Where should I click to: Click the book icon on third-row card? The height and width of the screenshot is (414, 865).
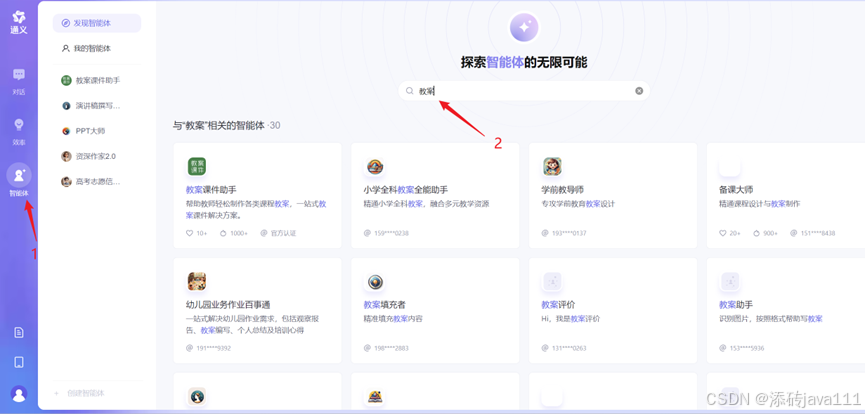(375, 396)
